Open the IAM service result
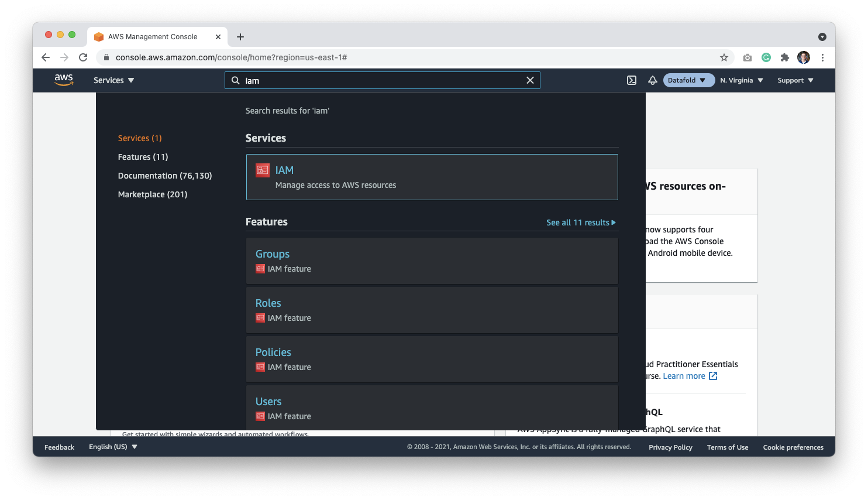 pos(432,177)
